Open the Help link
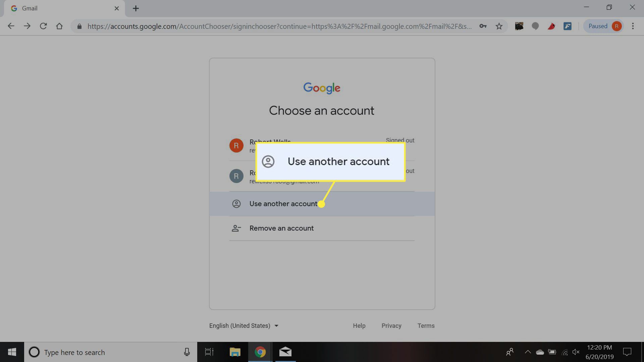This screenshot has width=644, height=362. pos(359,326)
